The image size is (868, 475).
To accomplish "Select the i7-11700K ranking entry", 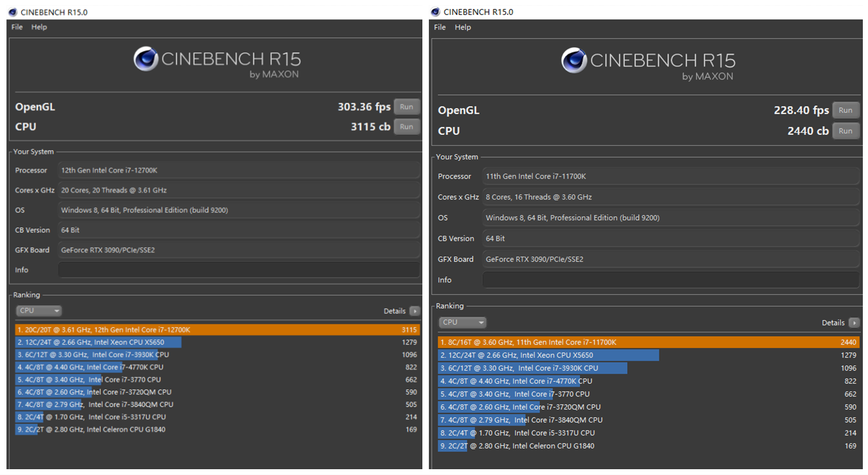I will click(648, 342).
